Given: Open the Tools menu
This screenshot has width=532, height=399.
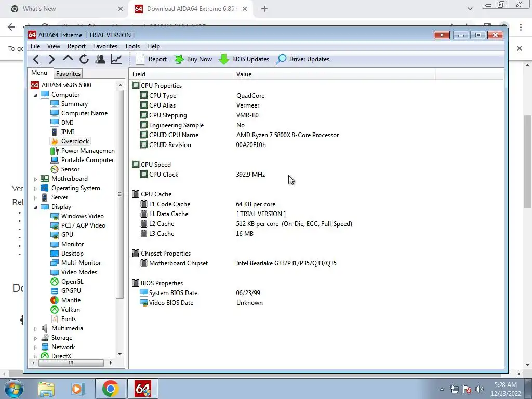Looking at the screenshot, I should (132, 46).
